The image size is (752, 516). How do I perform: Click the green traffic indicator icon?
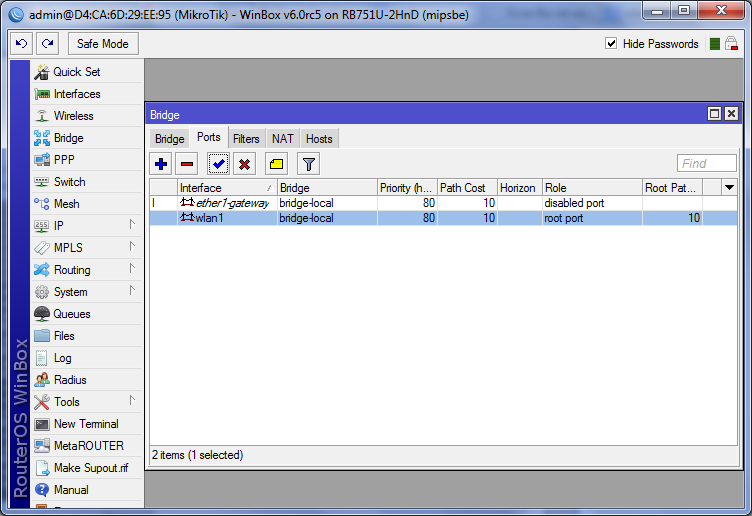point(715,44)
